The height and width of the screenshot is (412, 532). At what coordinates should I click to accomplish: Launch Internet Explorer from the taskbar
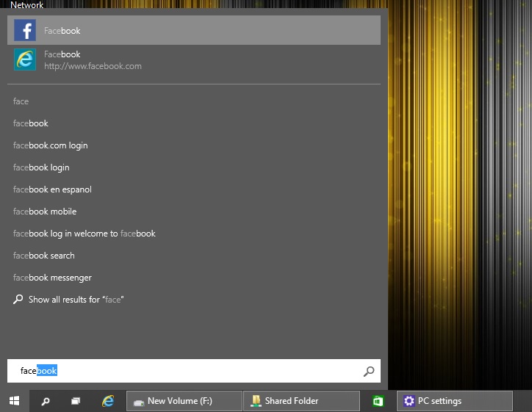point(108,401)
